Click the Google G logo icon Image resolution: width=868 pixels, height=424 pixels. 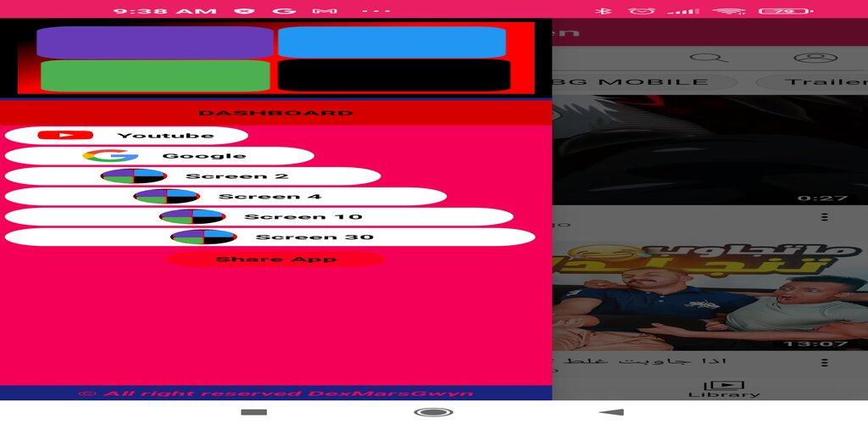(x=111, y=156)
